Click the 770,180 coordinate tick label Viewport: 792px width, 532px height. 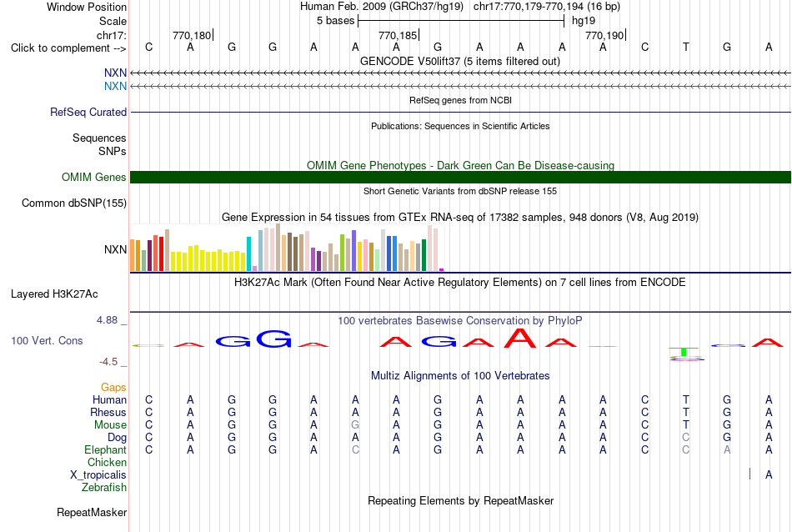[192, 35]
